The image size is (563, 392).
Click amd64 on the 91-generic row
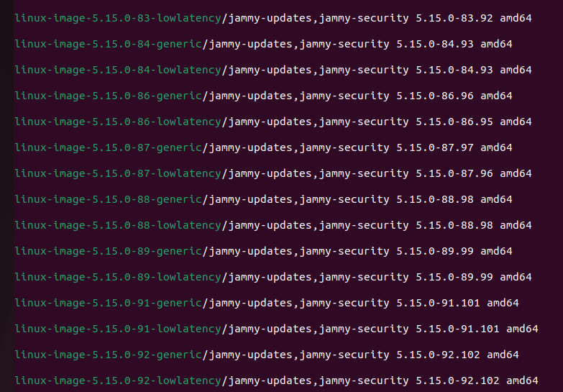click(503, 303)
